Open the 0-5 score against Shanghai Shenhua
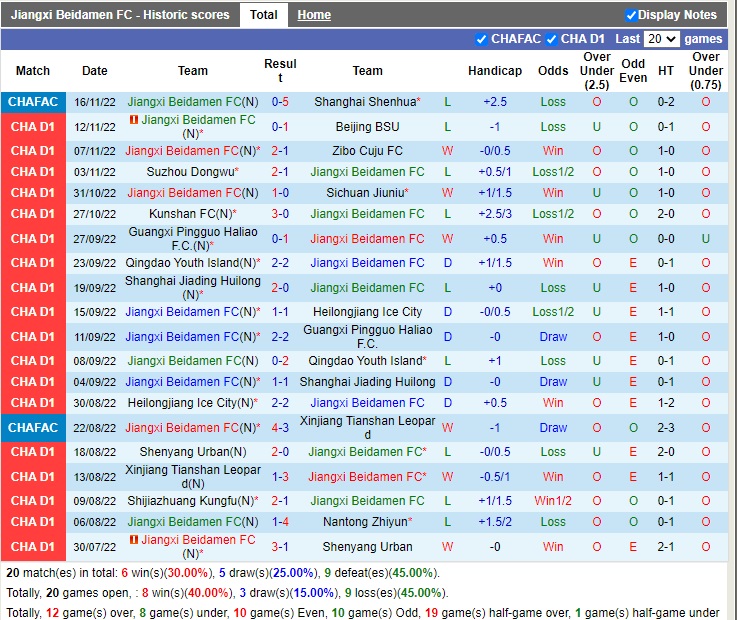Image resolution: width=737 pixels, height=620 pixels. 280,102
